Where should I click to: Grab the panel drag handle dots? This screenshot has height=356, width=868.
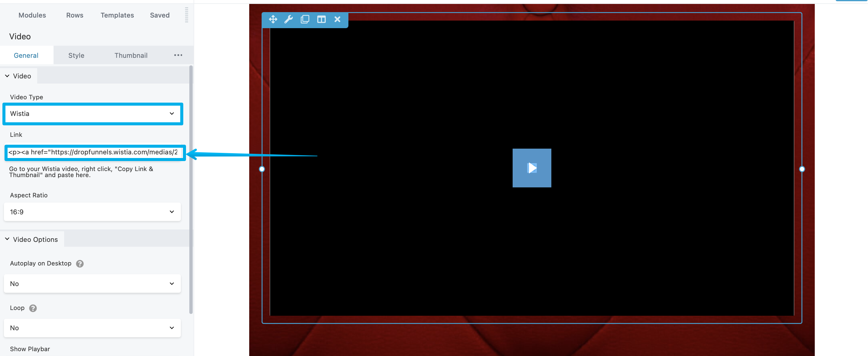186,15
